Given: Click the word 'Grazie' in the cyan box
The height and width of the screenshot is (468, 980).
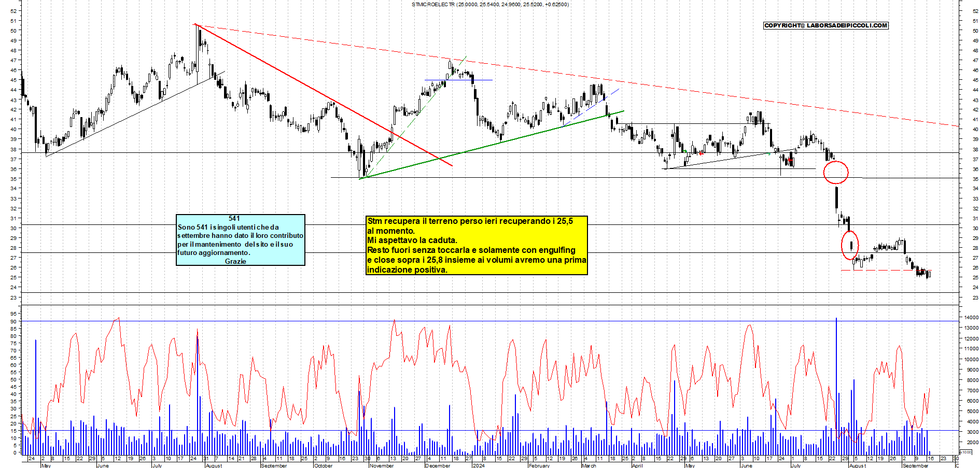Looking at the screenshot, I should point(235,261).
